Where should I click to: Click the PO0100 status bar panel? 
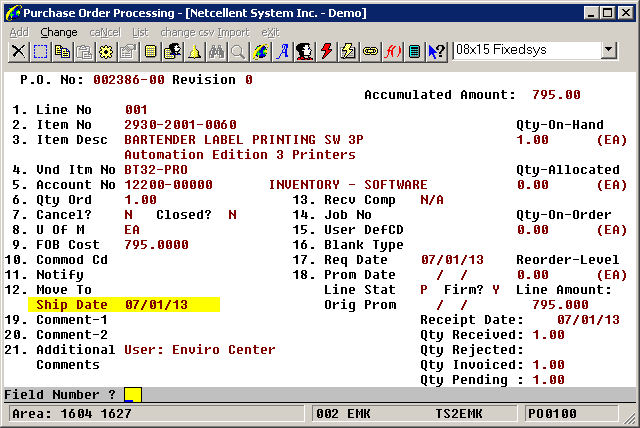pos(571,414)
